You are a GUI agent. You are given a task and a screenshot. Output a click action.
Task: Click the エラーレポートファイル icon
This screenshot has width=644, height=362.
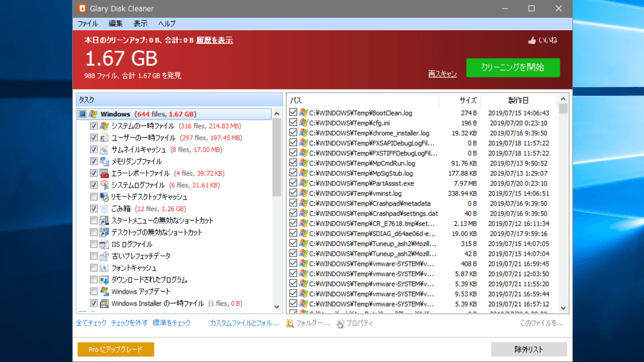tap(104, 173)
